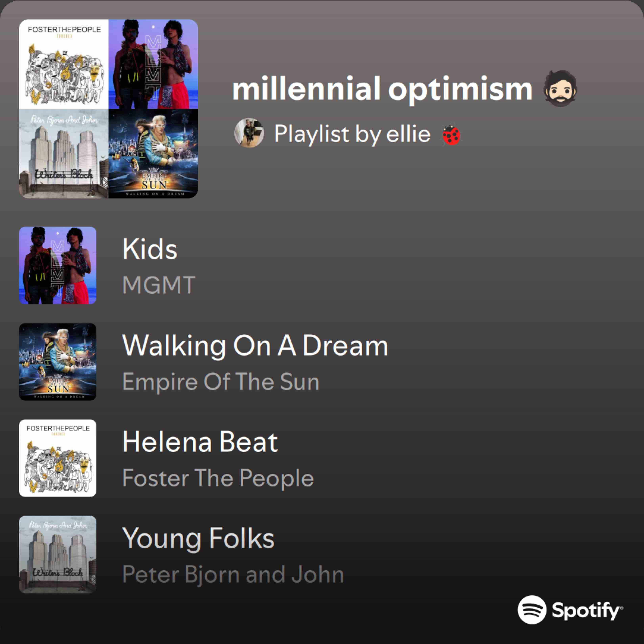The width and height of the screenshot is (644, 644).
Task: Click the Kids MGMT album thumbnail
Action: (x=58, y=265)
